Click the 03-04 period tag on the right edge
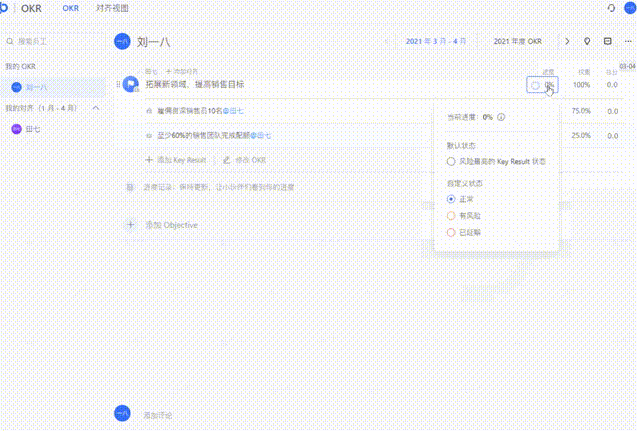Viewport: 637px width, 431px height. coord(628,66)
